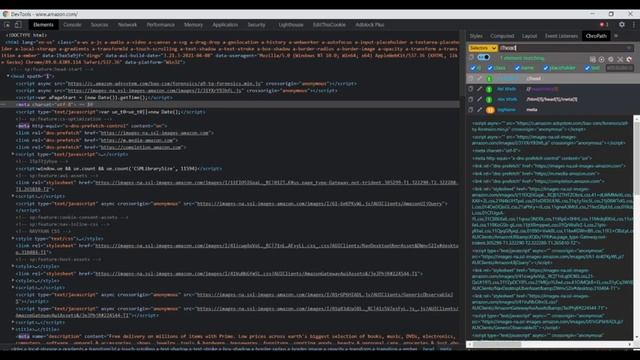Click the green count badge of Abs XPath
This screenshot has width=640, height=360.
point(489,100)
